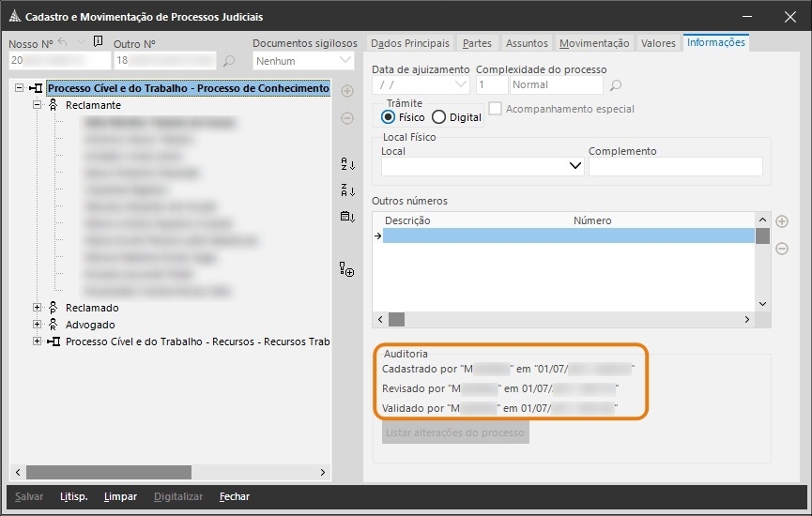Collapse the Reclamante tree node
Screen dimensions: 812x516
[x=38, y=106]
